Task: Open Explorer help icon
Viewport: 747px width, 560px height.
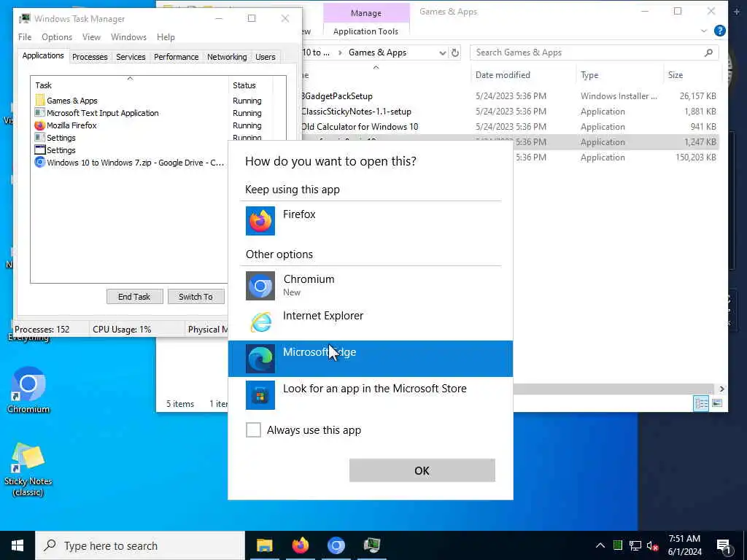Action: 720,31
